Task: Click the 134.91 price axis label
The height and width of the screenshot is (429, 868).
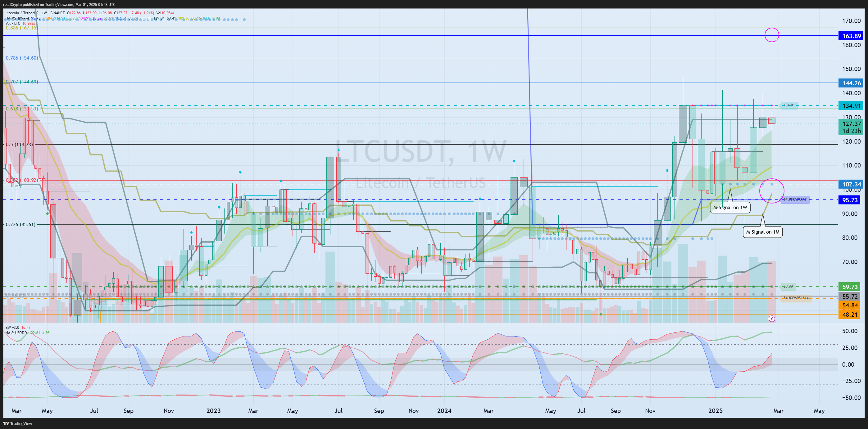Action: (851, 106)
